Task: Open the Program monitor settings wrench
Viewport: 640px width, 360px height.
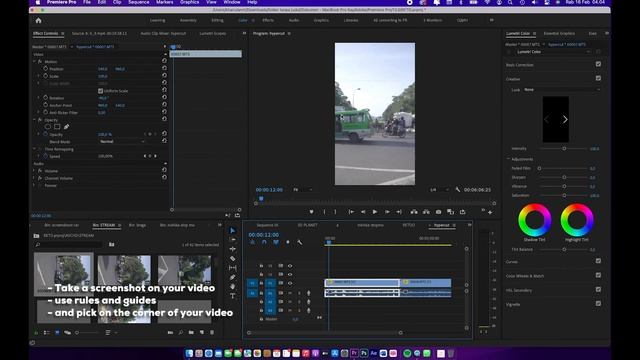Action: (x=458, y=190)
